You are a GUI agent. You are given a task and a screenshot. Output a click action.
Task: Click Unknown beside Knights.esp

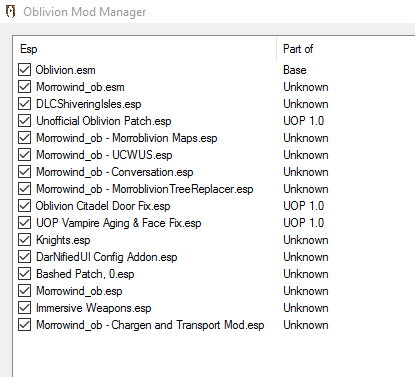click(306, 240)
